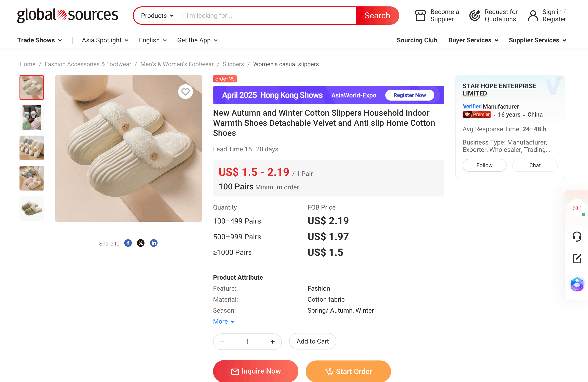
Task: Open the headset customer support icon
Action: [577, 236]
